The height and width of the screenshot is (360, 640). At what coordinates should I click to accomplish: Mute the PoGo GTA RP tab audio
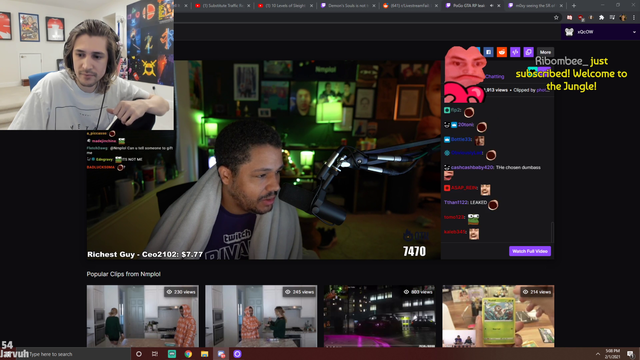(x=491, y=6)
